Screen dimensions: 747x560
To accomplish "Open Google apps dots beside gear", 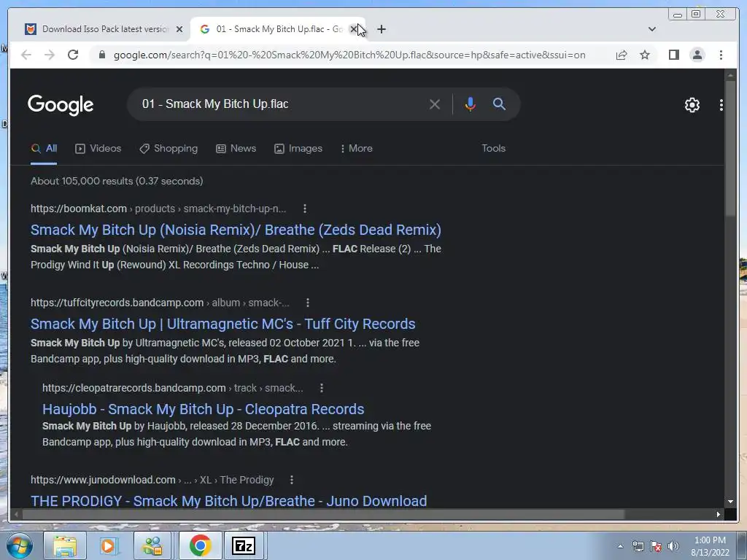I will [721, 105].
